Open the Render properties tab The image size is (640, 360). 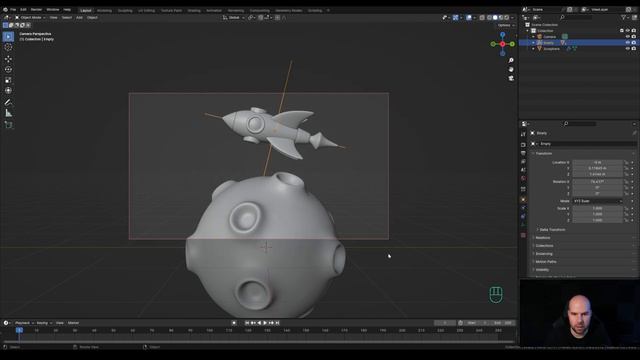point(523,145)
